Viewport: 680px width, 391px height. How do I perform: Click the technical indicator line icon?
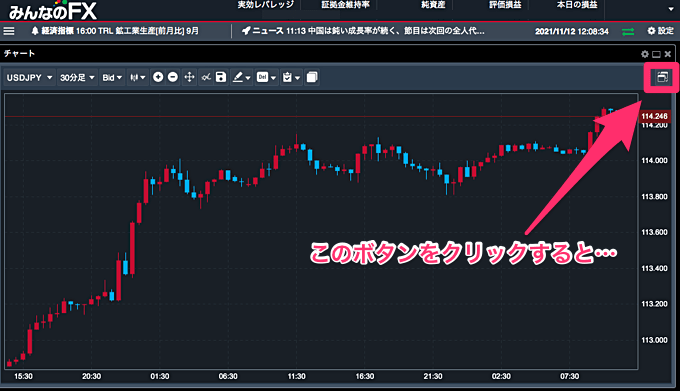coord(206,77)
